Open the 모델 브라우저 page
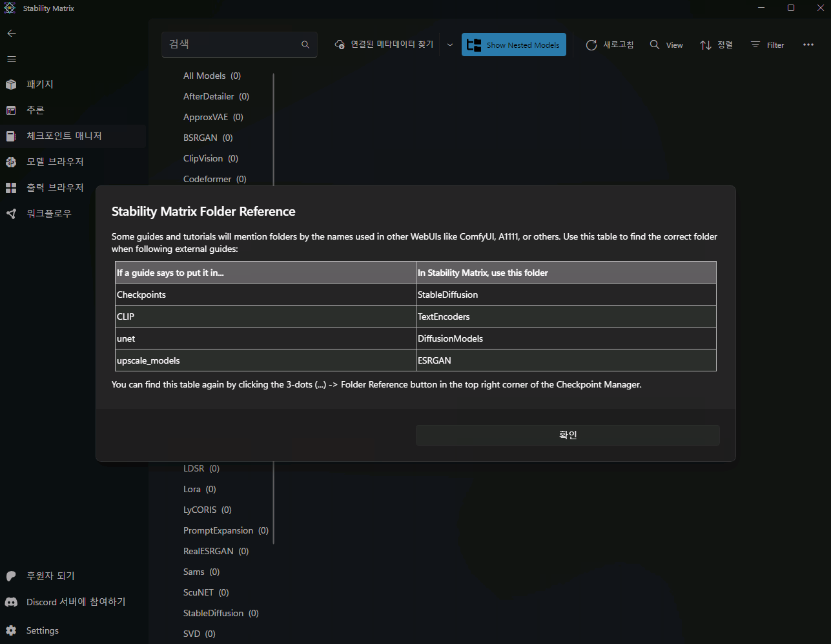The width and height of the screenshot is (831, 644). pyautogui.click(x=54, y=162)
